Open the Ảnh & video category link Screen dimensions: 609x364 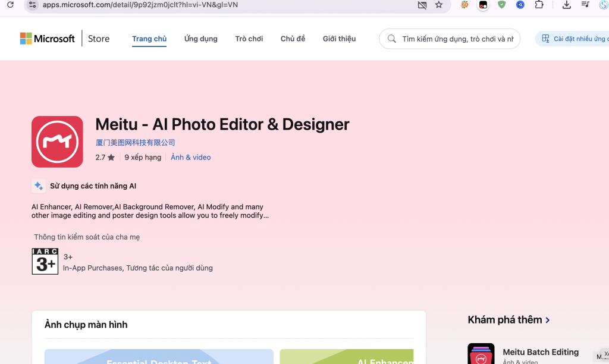point(191,158)
